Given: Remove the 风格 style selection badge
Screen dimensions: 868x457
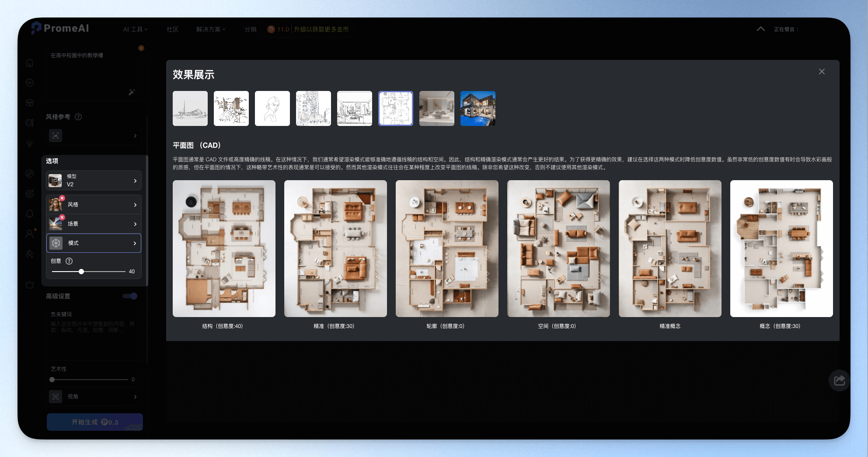Looking at the screenshot, I should [x=62, y=199].
